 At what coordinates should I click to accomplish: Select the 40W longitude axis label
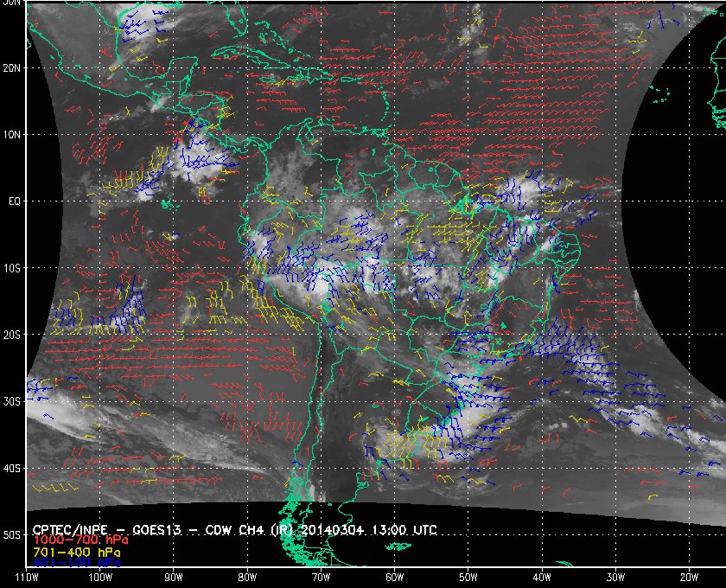(x=541, y=577)
